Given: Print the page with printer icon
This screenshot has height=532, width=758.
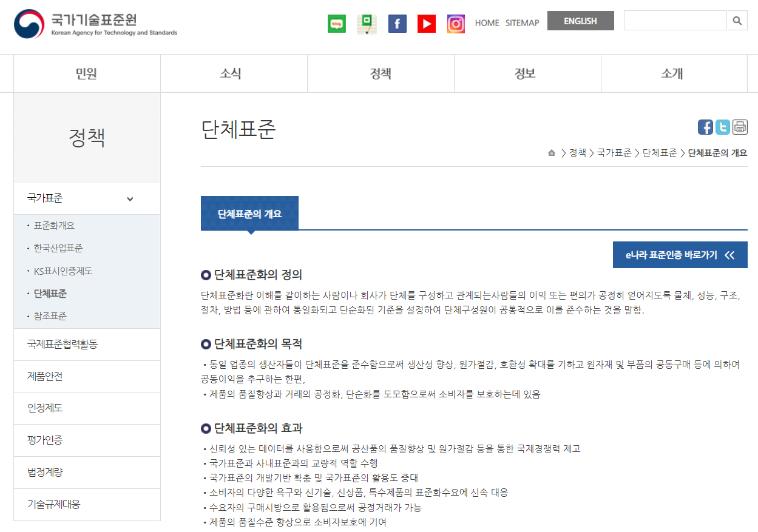Looking at the screenshot, I should 740,127.
